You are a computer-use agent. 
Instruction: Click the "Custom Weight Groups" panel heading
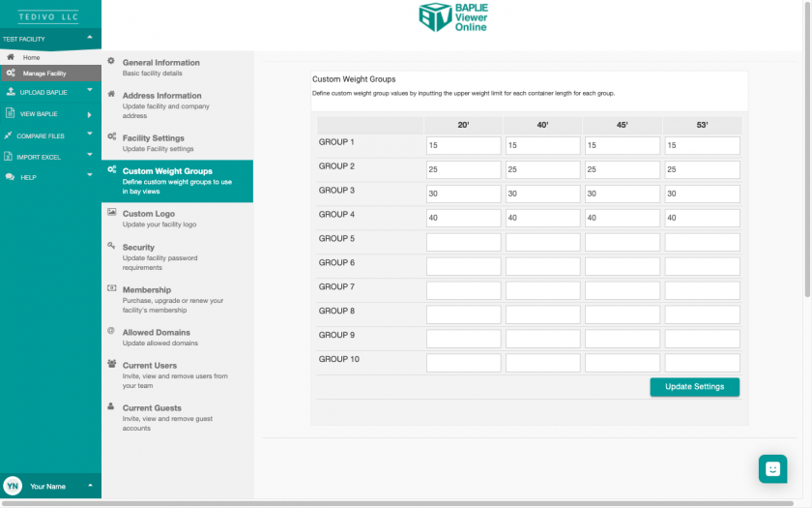[354, 78]
